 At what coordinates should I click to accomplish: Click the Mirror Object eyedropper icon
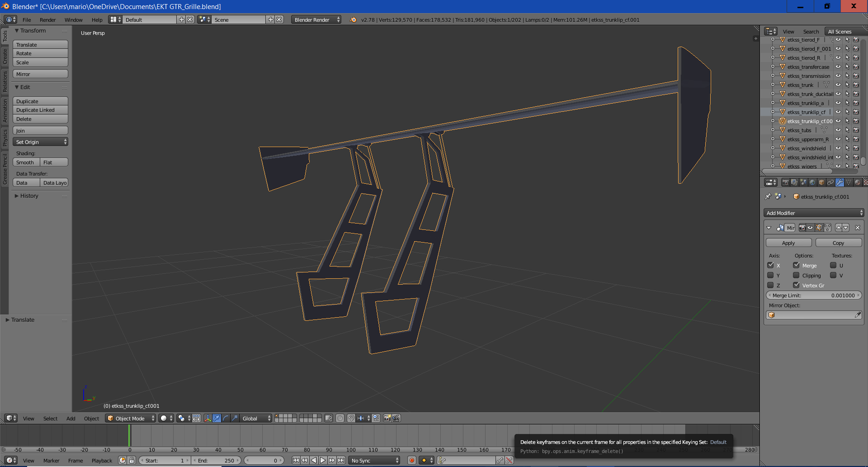(x=858, y=315)
